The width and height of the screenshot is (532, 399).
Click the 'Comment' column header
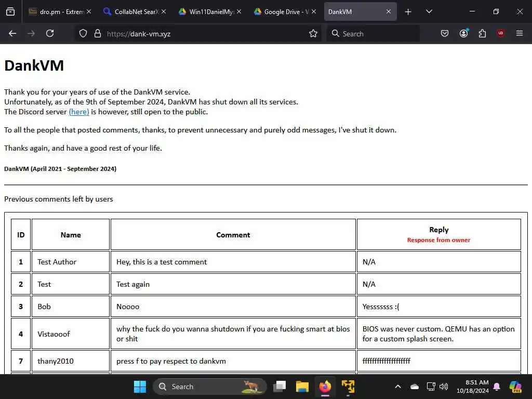233,235
